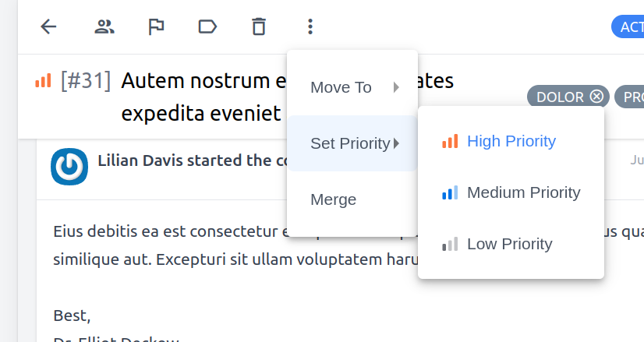This screenshot has width=644, height=342.
Task: Open the assign people icon
Action: 104,27
